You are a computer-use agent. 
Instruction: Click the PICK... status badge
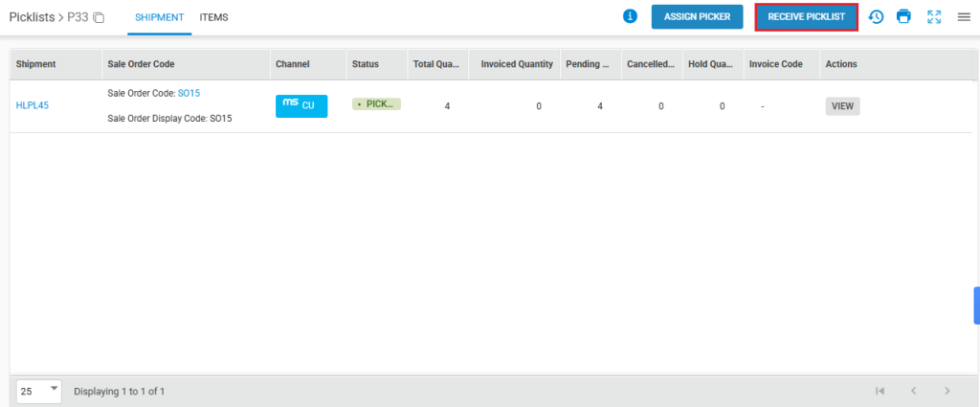tap(376, 104)
